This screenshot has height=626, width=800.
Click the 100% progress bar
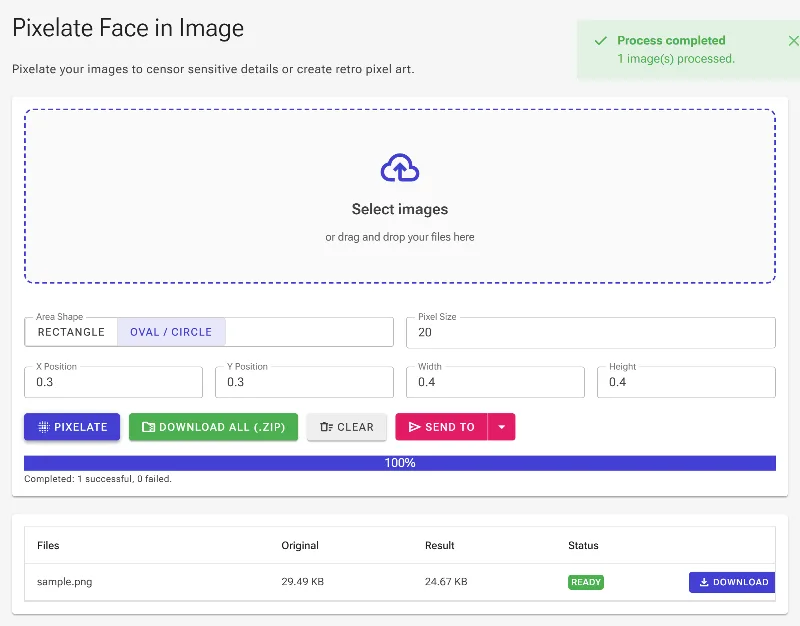click(399, 463)
